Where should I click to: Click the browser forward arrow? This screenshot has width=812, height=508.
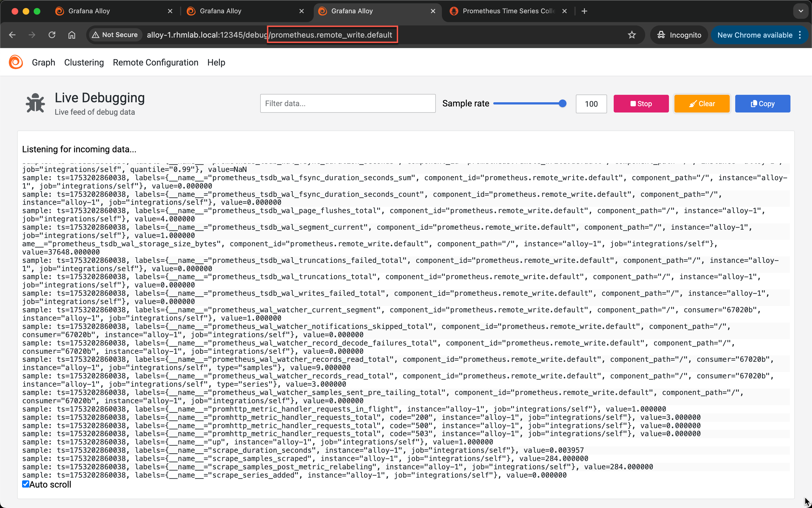tap(32, 35)
